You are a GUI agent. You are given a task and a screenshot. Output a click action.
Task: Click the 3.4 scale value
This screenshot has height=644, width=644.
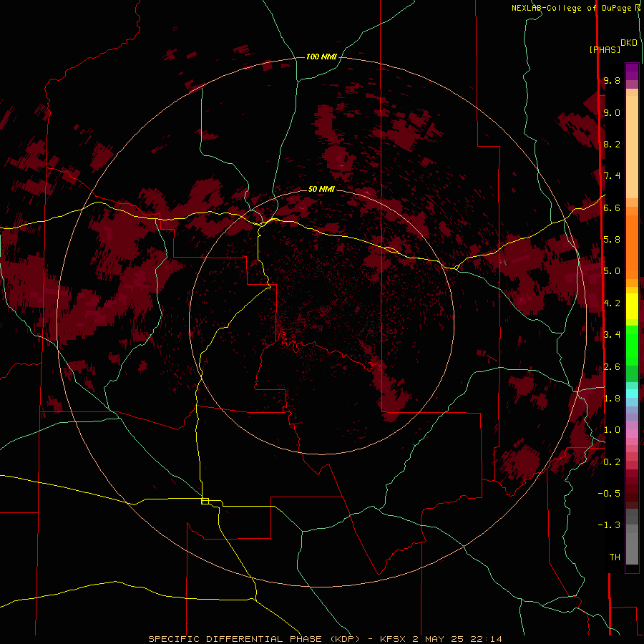click(612, 335)
